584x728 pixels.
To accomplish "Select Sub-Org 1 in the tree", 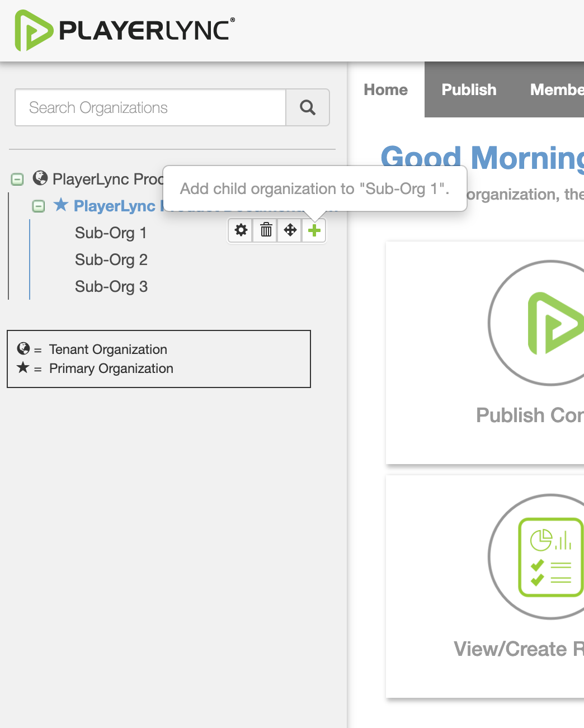I will 111,233.
